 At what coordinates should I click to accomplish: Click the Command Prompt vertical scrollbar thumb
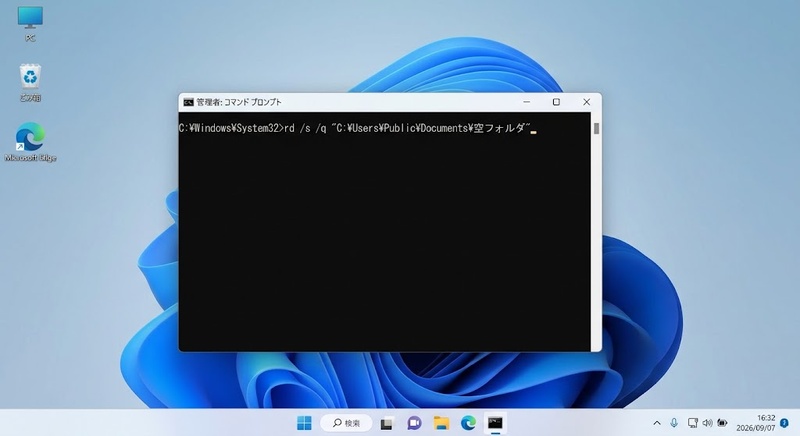596,128
